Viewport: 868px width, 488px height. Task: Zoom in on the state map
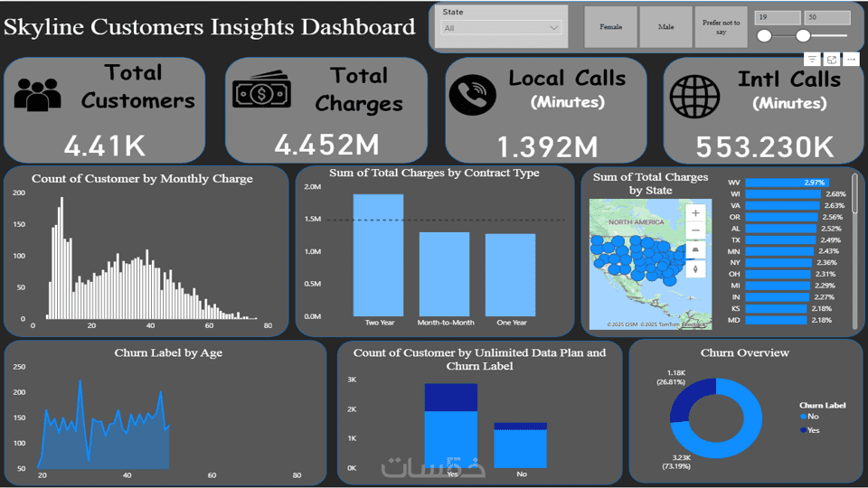[696, 213]
